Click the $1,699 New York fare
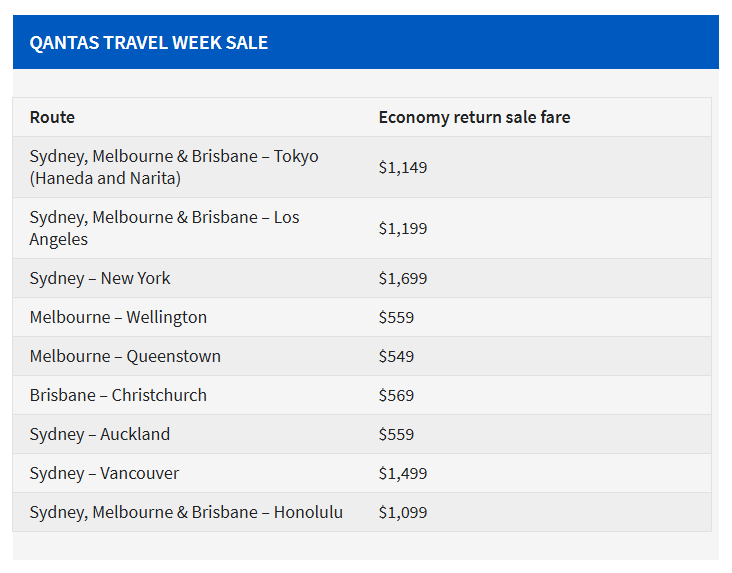Screen dimensions: 732x573 pos(402,278)
